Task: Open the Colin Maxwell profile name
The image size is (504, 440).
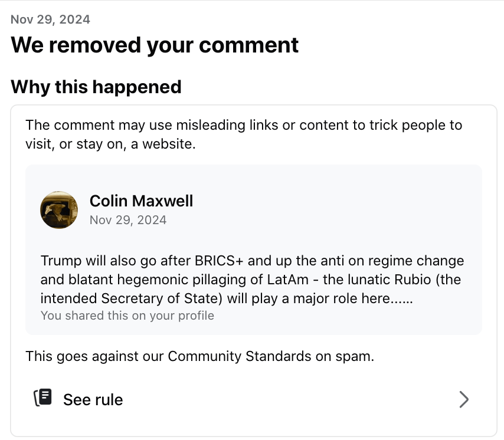Action: (x=141, y=201)
